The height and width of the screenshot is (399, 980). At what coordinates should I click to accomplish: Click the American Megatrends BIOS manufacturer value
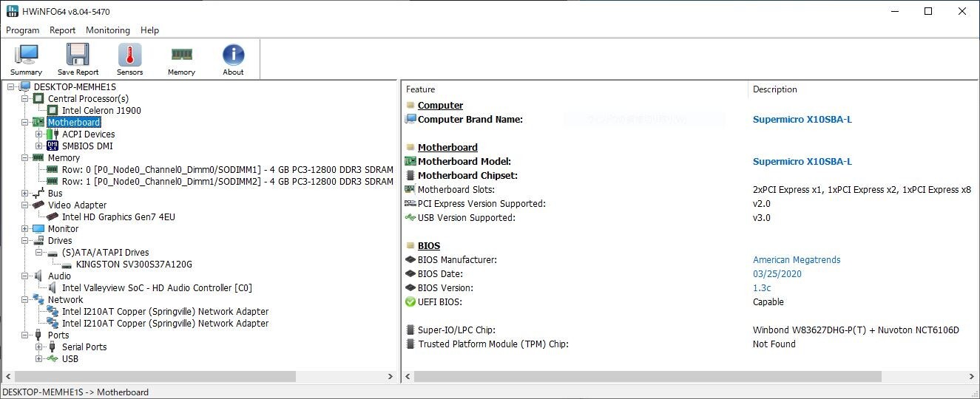click(x=797, y=259)
